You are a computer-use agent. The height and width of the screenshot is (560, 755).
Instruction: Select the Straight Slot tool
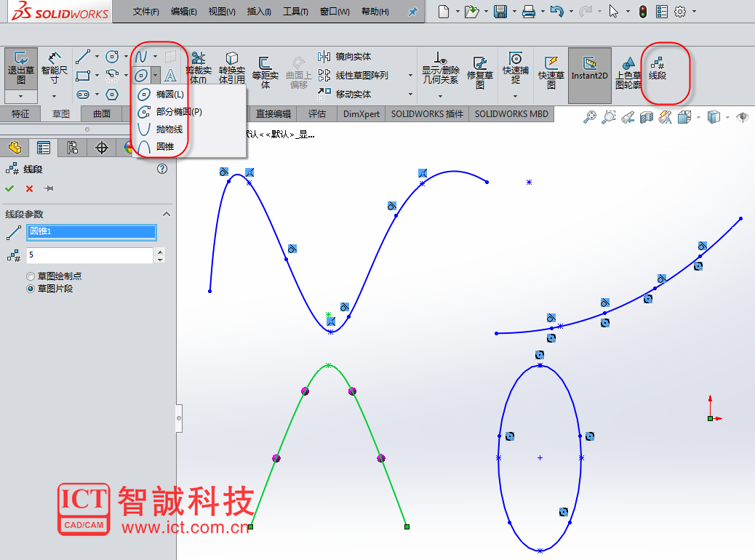(x=83, y=95)
